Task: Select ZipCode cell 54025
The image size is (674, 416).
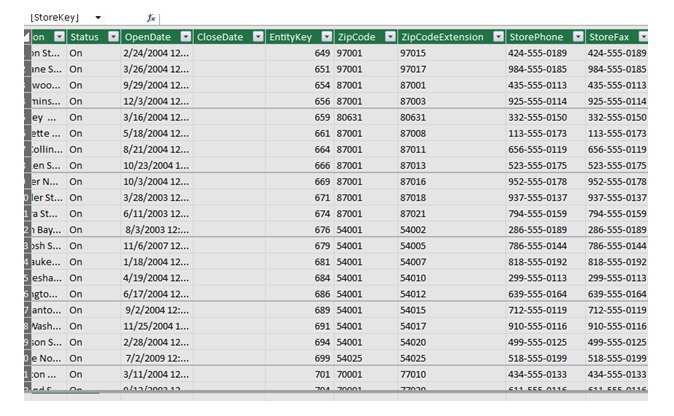Action: click(366, 358)
